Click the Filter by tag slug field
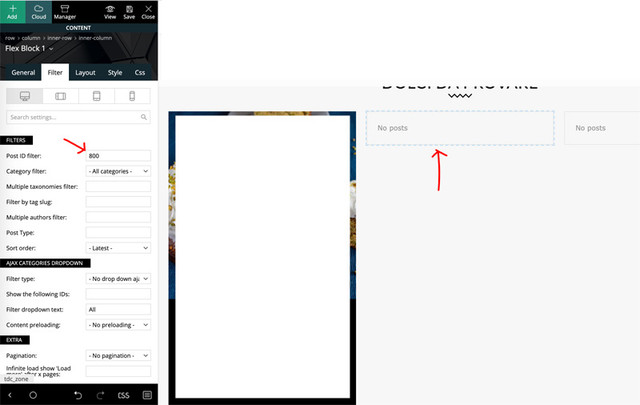640x405 pixels. pyautogui.click(x=118, y=202)
